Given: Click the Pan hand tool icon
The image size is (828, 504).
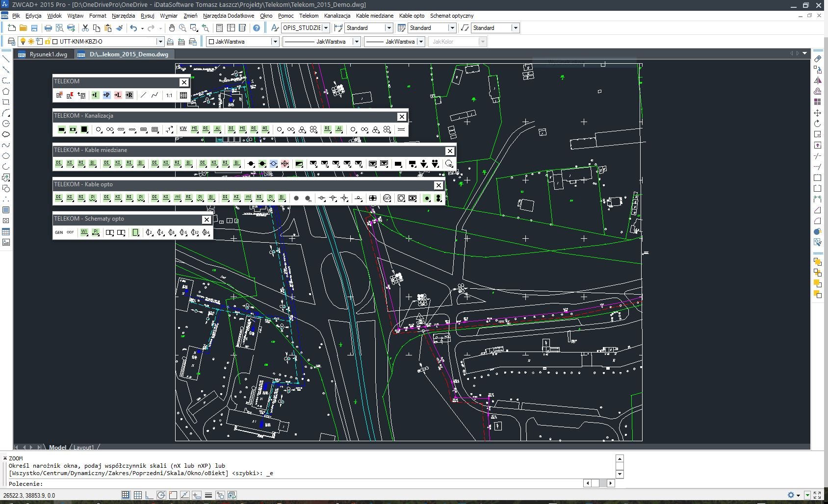Looking at the screenshot, I should (172, 28).
